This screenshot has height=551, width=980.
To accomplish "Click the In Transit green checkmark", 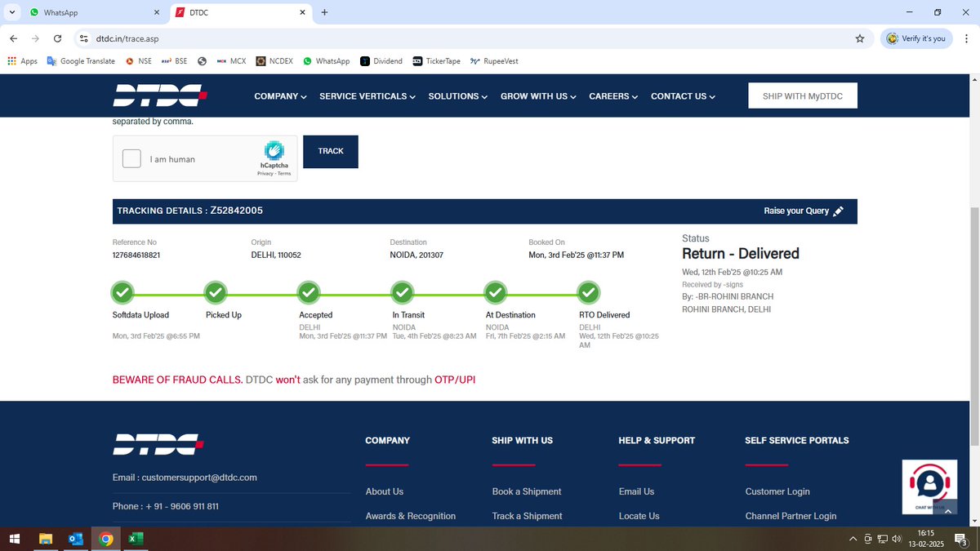I will (402, 291).
